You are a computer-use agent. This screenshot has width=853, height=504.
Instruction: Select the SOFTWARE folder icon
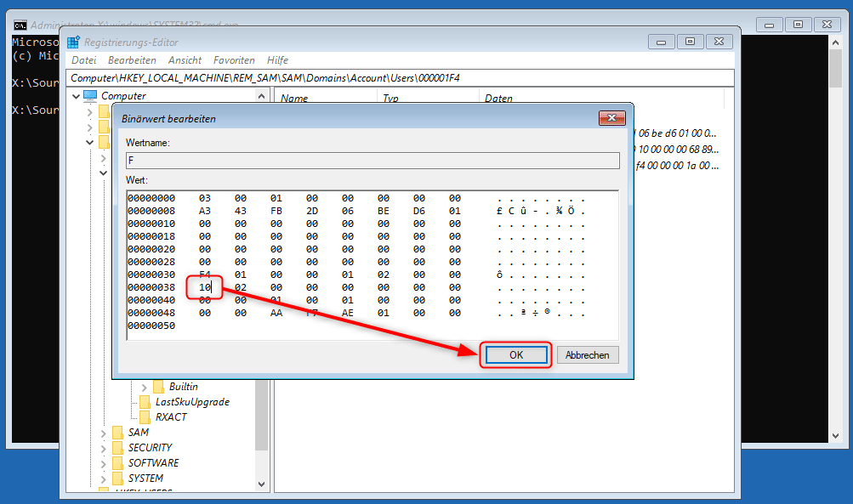[x=117, y=463]
